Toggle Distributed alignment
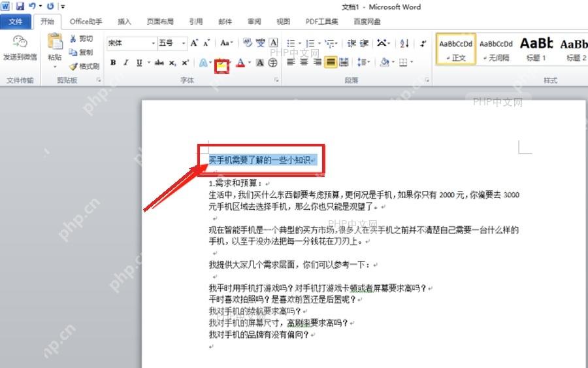588x368 pixels. pos(344,62)
